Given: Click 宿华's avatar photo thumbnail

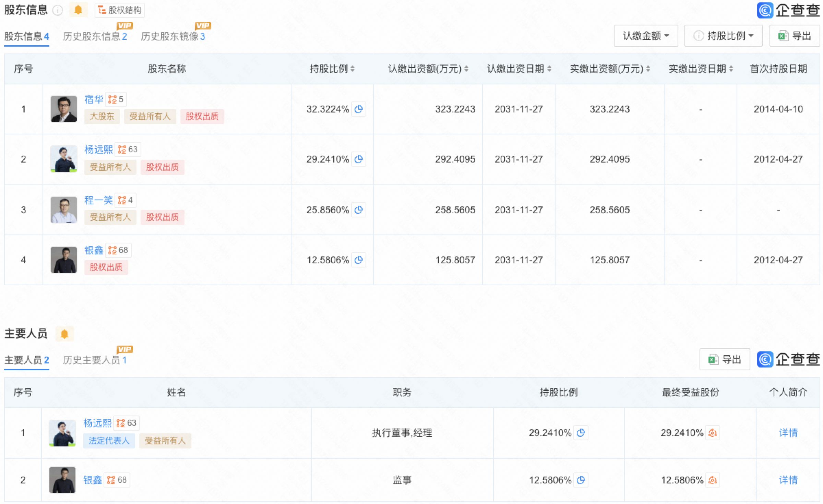Looking at the screenshot, I should click(x=64, y=109).
